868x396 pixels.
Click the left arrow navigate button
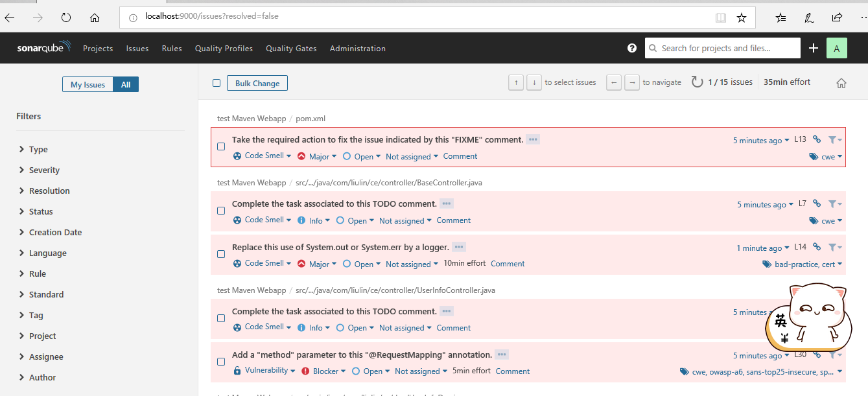click(x=614, y=82)
